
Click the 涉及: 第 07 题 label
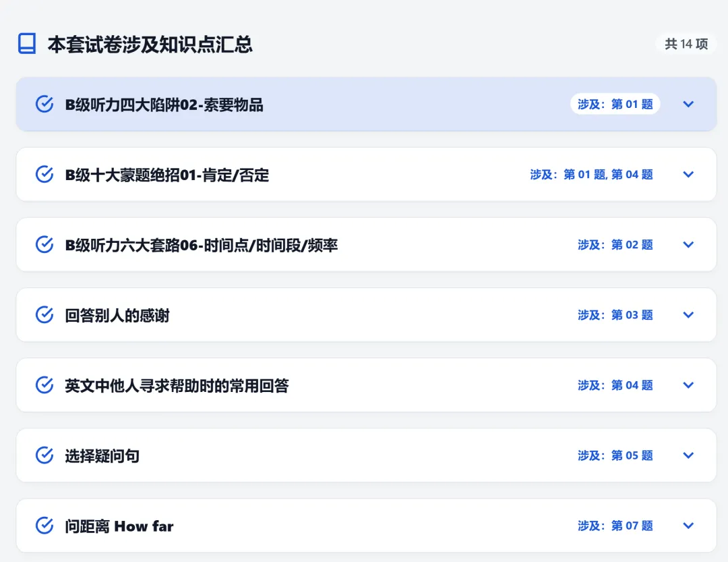[615, 526]
